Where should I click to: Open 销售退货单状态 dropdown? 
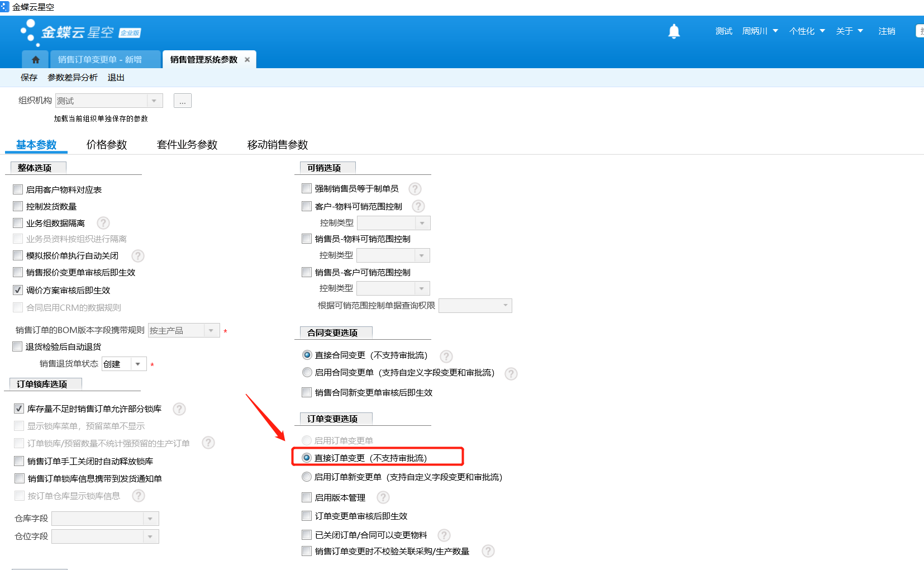coord(138,364)
